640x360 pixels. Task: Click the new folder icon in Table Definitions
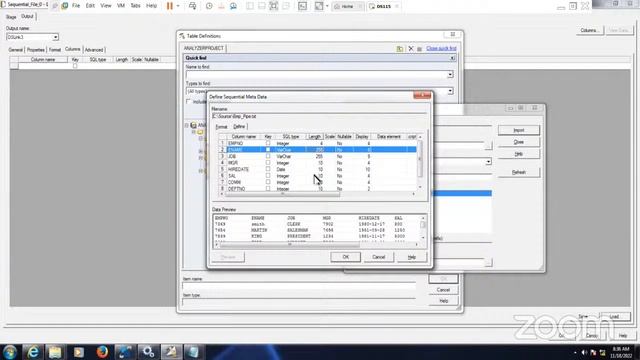[400, 49]
